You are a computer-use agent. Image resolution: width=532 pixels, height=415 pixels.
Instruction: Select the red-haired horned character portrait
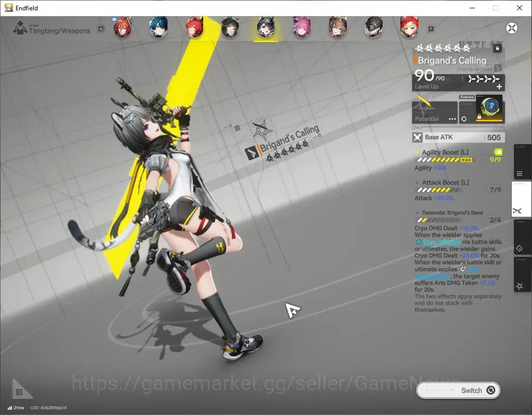(x=194, y=27)
